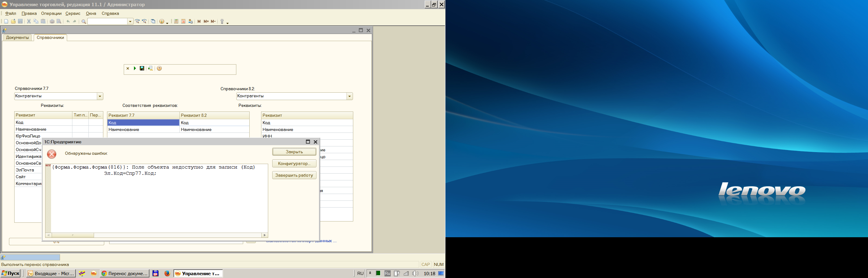Click the toolbar search input field
Screen dimensions: 868x278
(107, 22)
